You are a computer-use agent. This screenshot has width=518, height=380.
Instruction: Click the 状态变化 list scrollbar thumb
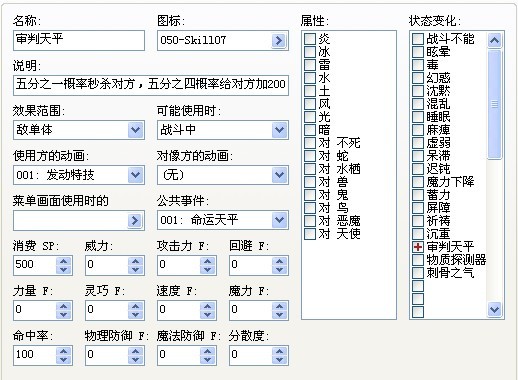(x=494, y=104)
